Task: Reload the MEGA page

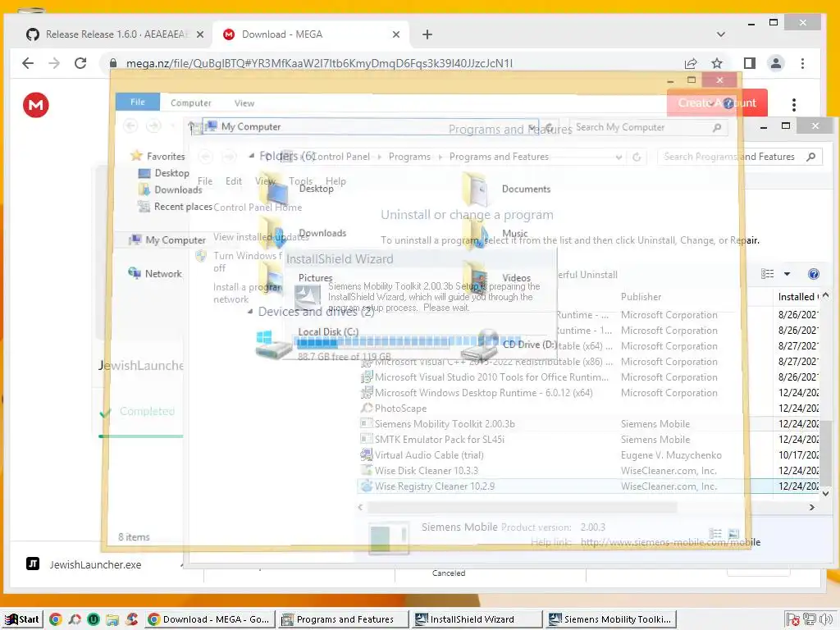Action: 80,63
